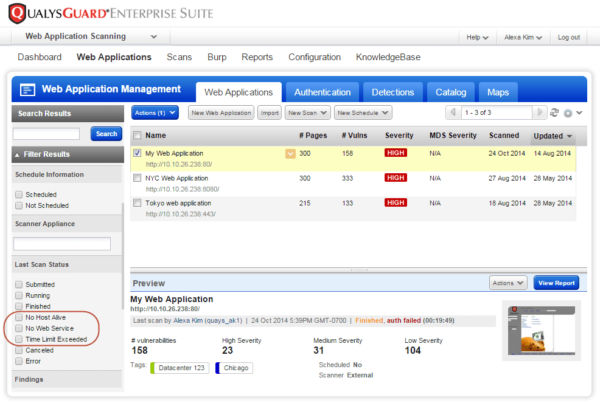600x403 pixels.
Task: Switch to the Catalog tab
Action: tap(451, 92)
